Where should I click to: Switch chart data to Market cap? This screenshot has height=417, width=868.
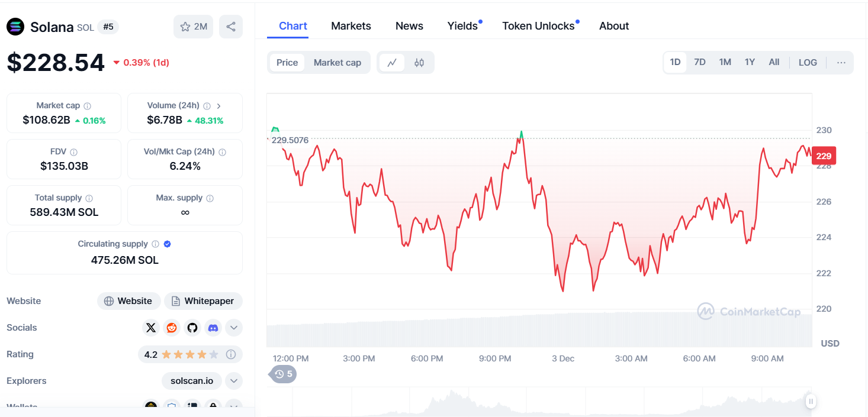337,63
